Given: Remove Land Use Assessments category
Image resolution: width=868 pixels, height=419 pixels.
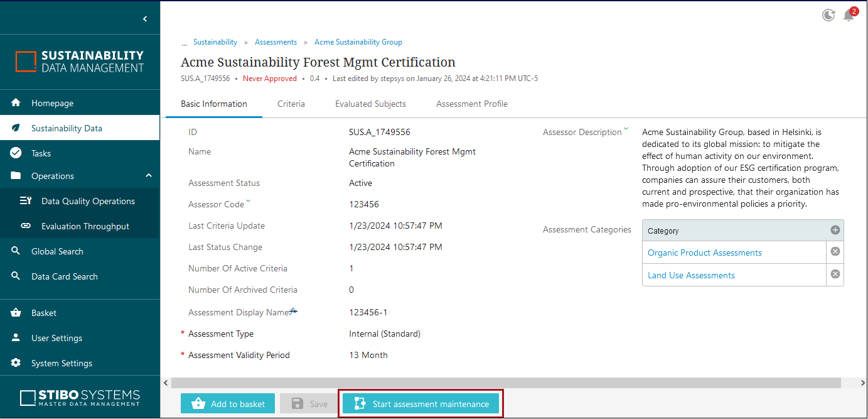Looking at the screenshot, I should [835, 274].
